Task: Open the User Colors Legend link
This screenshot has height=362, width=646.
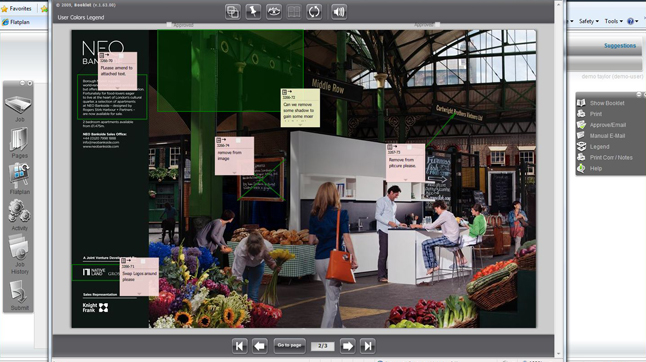Action: click(x=81, y=17)
